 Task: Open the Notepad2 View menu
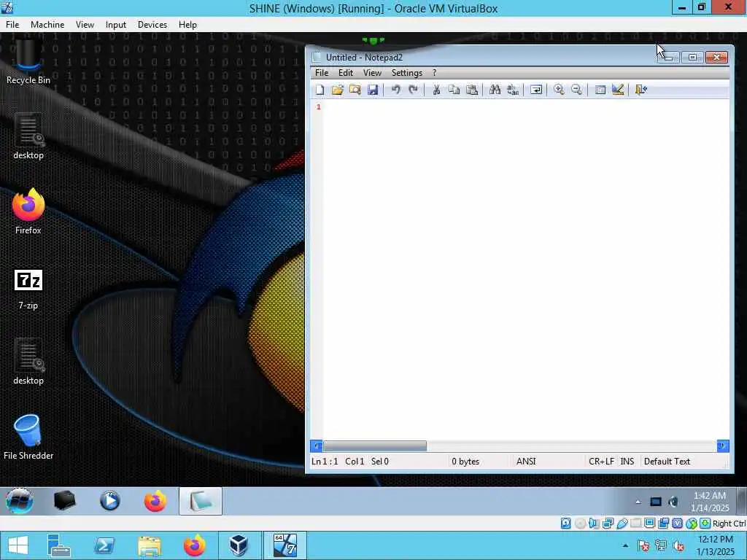point(372,73)
